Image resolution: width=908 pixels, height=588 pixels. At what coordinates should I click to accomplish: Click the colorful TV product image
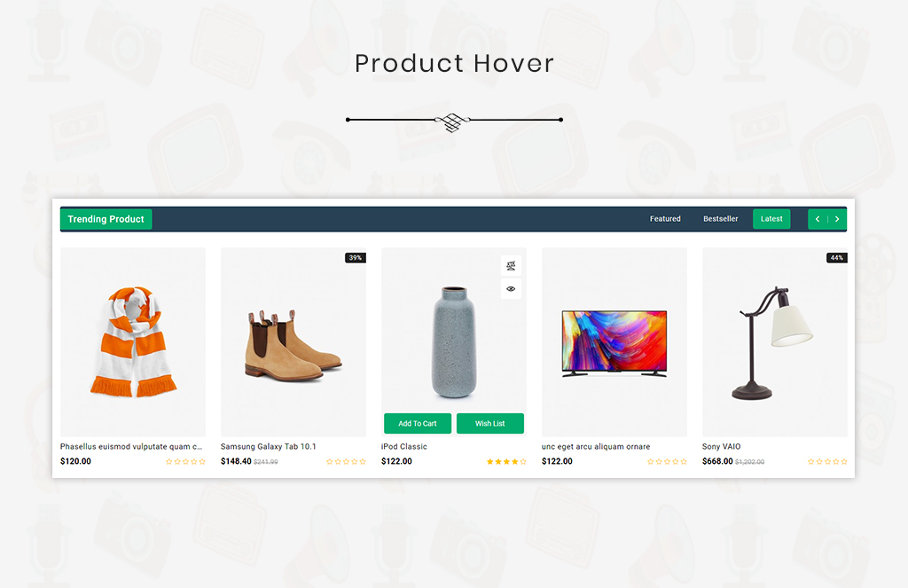click(x=614, y=341)
